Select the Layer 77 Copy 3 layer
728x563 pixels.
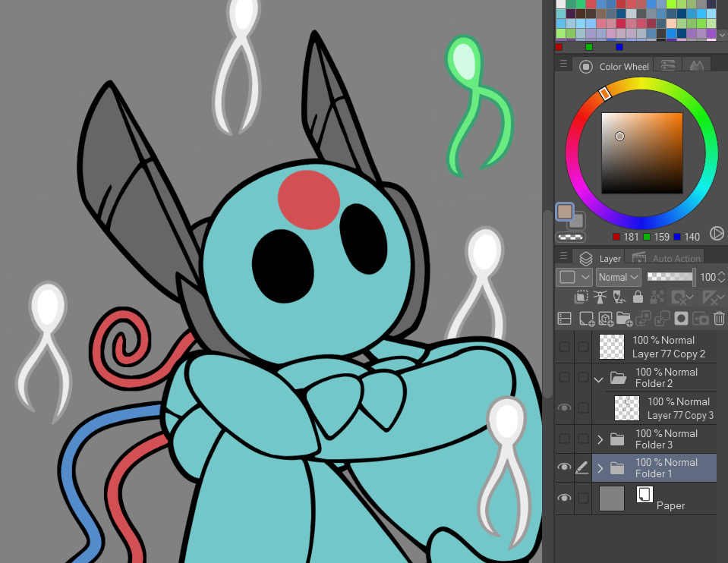coord(679,408)
